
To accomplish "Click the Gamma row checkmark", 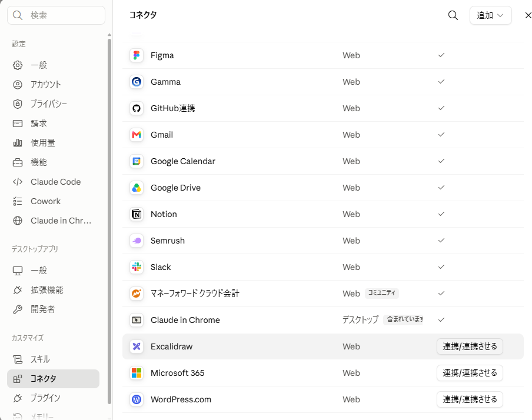I will 441,81.
